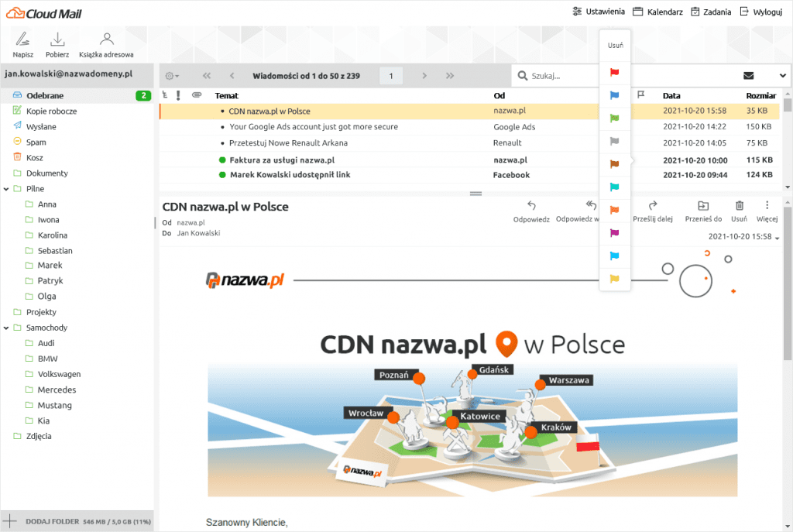
Task: Compose a new message with Napisz
Action: tap(22, 44)
